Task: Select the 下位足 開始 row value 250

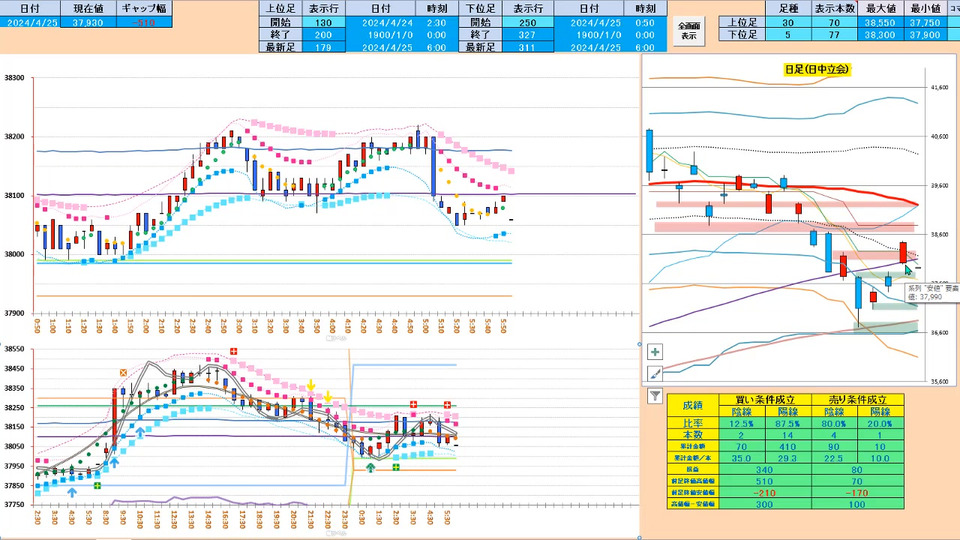Action: click(528, 23)
